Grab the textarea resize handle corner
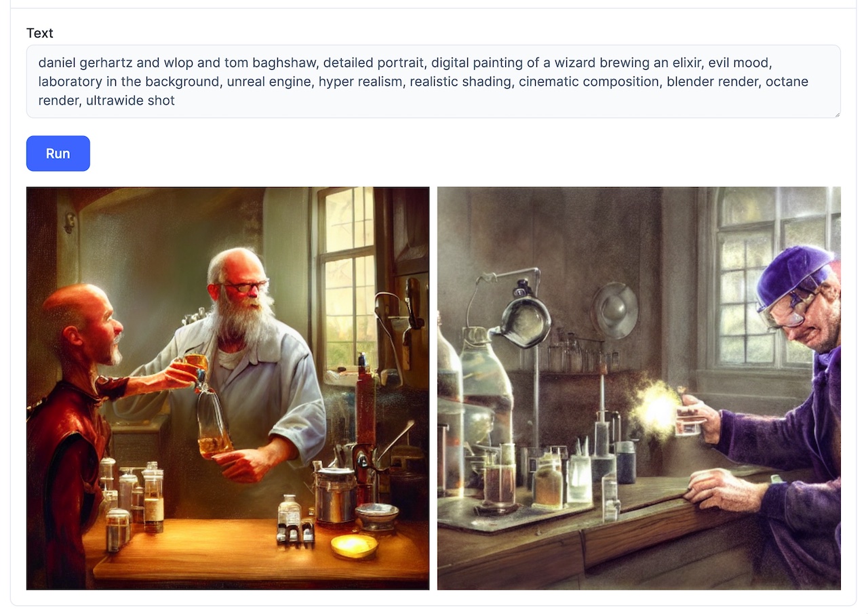The image size is (868, 614). click(x=836, y=114)
